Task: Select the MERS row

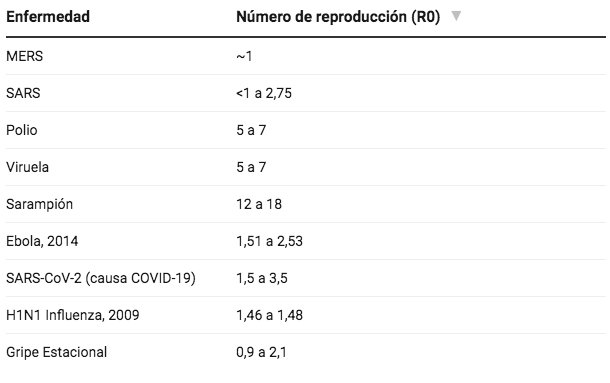Action: coord(306,56)
